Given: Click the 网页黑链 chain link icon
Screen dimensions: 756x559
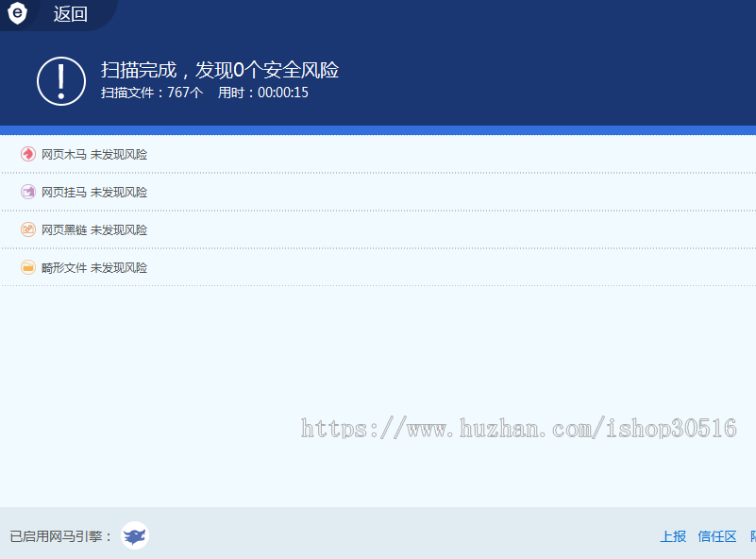Looking at the screenshot, I should [x=27, y=229].
